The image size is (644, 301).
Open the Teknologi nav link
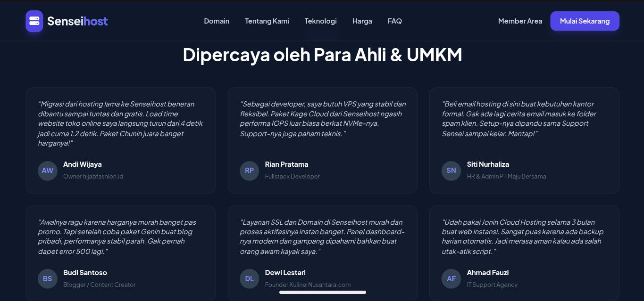click(x=321, y=21)
